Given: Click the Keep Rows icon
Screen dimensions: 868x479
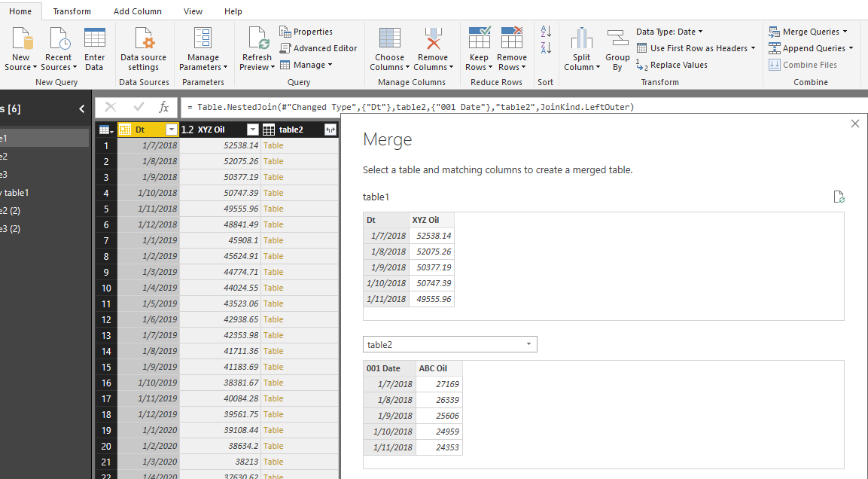Looking at the screenshot, I should [x=479, y=38].
